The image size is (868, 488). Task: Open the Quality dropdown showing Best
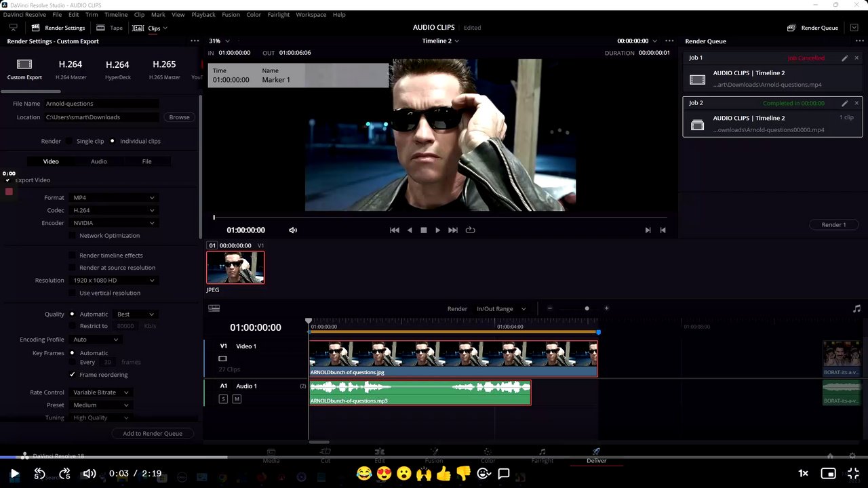(x=136, y=314)
